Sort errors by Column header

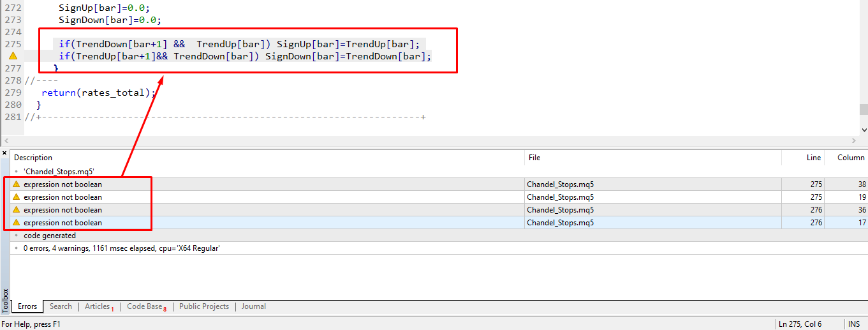tap(846, 158)
